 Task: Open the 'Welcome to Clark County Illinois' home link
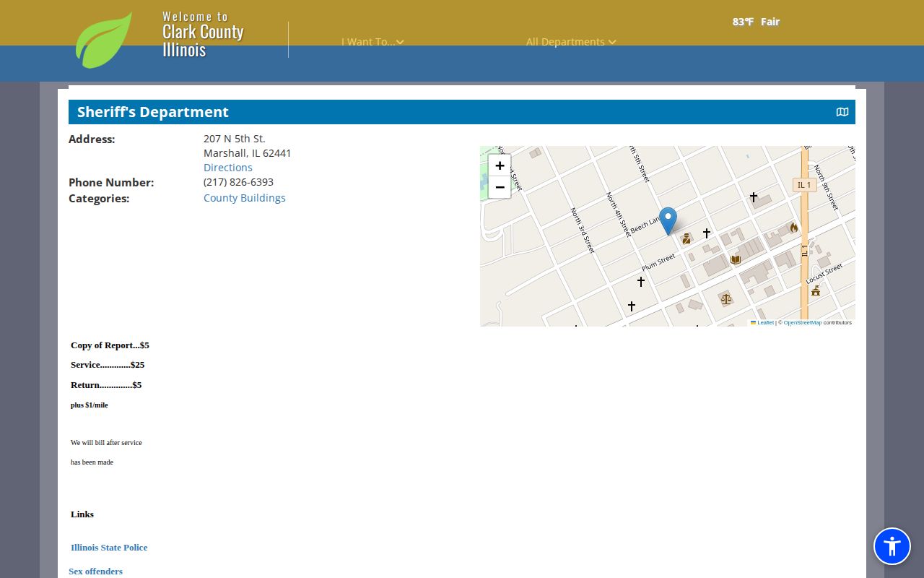click(203, 34)
